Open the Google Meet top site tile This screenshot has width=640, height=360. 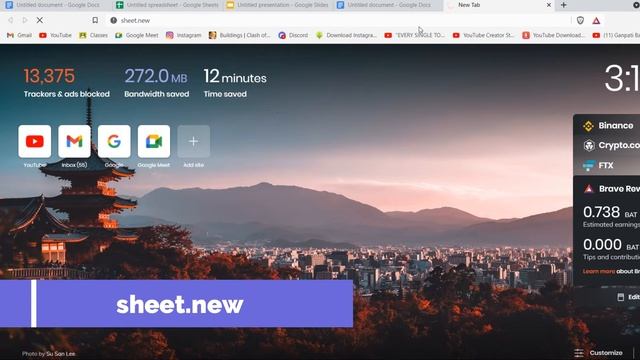pyautogui.click(x=154, y=141)
